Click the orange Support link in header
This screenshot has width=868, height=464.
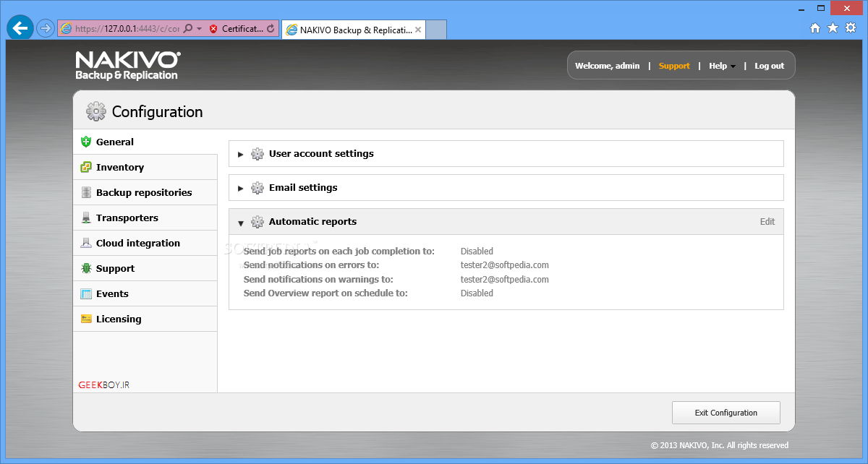pyautogui.click(x=674, y=66)
